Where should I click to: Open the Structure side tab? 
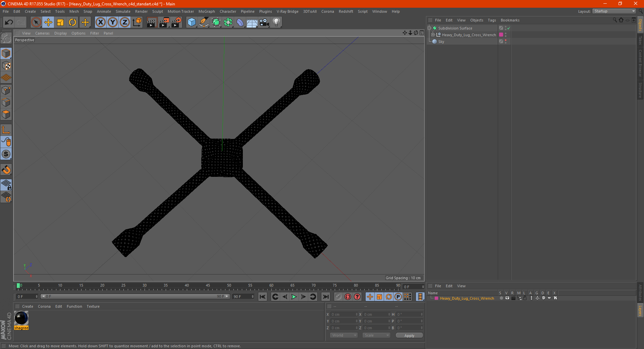tap(640, 90)
